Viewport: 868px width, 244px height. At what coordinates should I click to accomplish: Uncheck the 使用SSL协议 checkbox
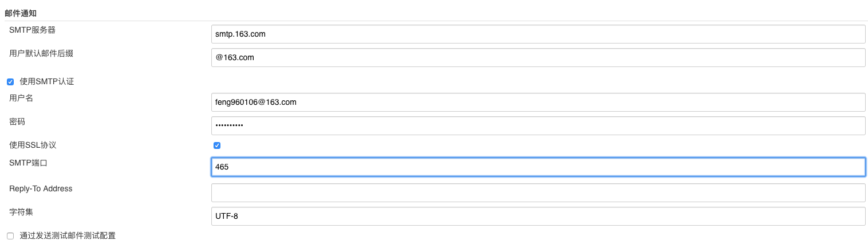tap(217, 145)
